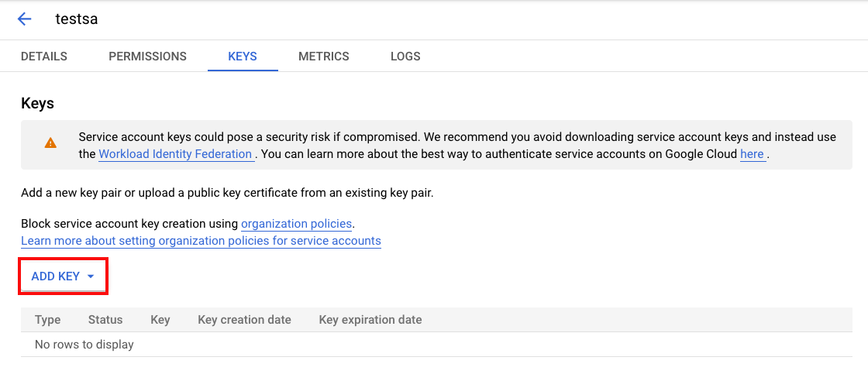Click the Key expiration date header
Image resolution: width=868 pixels, height=388 pixels.
point(370,320)
